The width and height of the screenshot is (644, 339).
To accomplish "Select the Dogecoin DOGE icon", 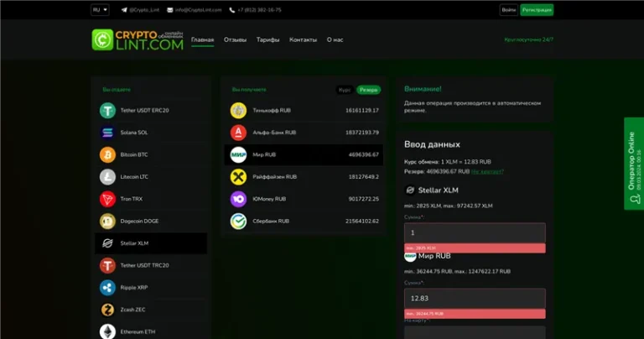I will pos(107,222).
